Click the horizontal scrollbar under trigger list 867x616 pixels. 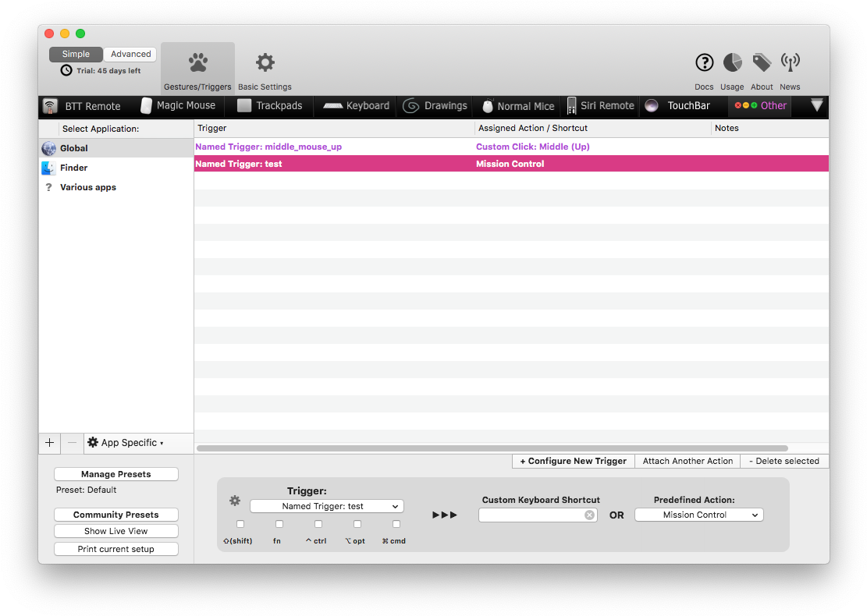(492, 448)
